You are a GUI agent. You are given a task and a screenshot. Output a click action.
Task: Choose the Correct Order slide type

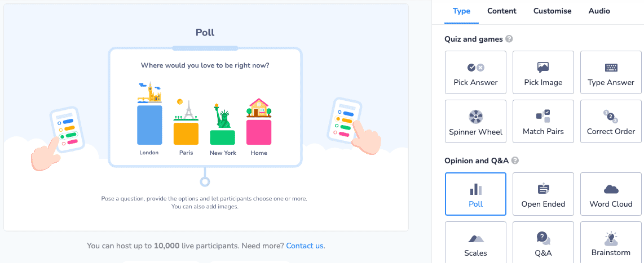(x=611, y=122)
